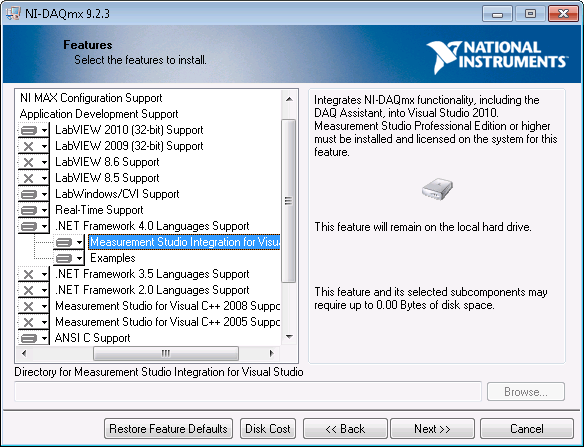Screen dimensions: 584x447
Task: Click the disabled Browse... button
Action: [526, 392]
